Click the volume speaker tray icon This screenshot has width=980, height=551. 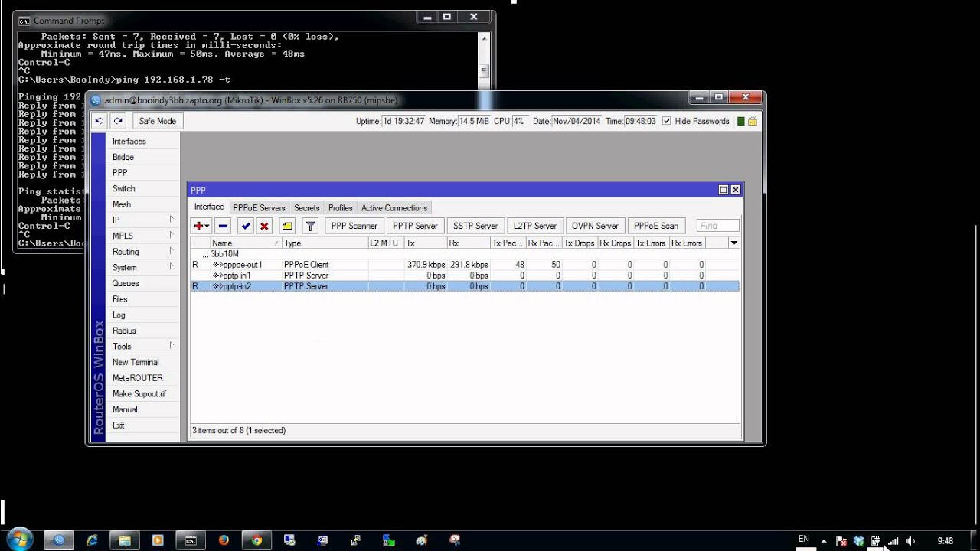[x=910, y=541]
